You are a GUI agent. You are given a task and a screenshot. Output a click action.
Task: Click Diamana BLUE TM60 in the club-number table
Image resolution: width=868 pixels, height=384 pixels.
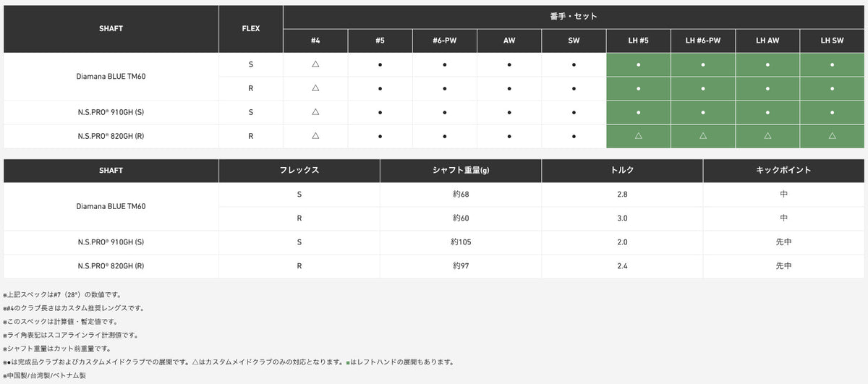pyautogui.click(x=111, y=76)
